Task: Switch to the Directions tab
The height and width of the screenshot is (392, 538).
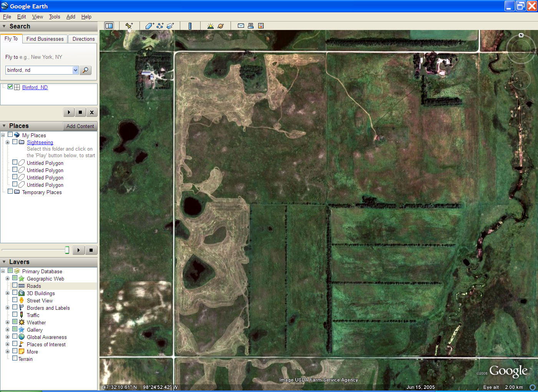Action: tap(83, 39)
